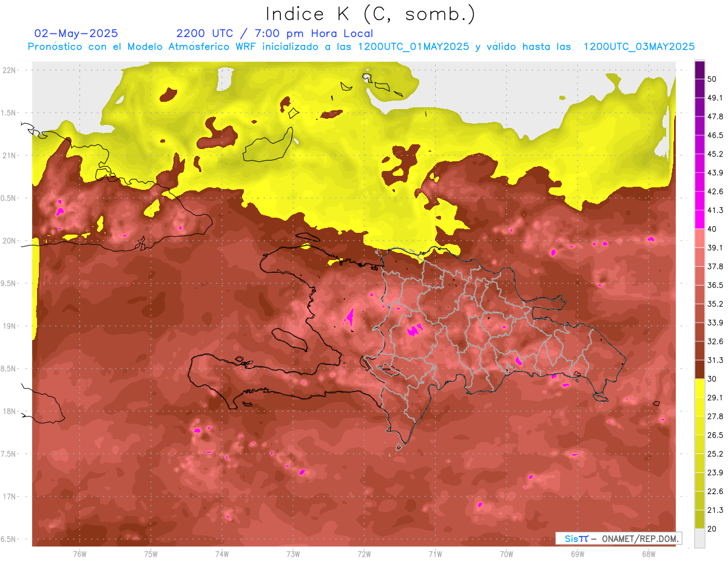This screenshot has height=562, width=728.
Task: Click the "36.5" color scale value
Action: (x=715, y=286)
